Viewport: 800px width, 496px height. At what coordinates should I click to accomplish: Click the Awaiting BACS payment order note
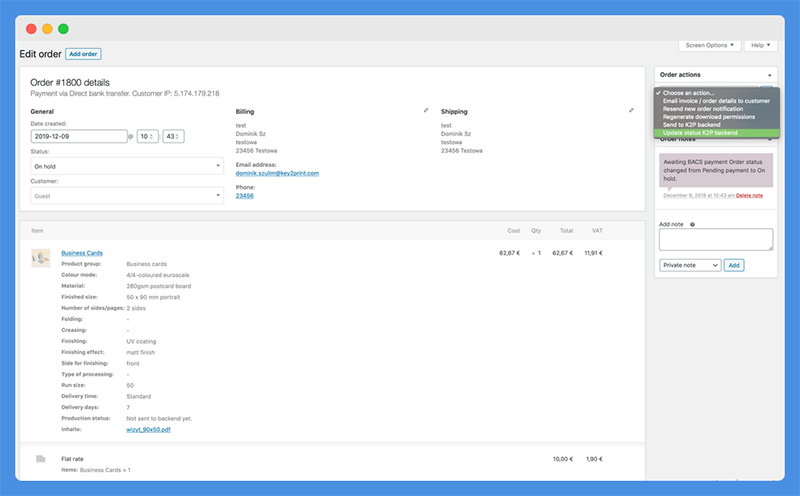coord(716,170)
